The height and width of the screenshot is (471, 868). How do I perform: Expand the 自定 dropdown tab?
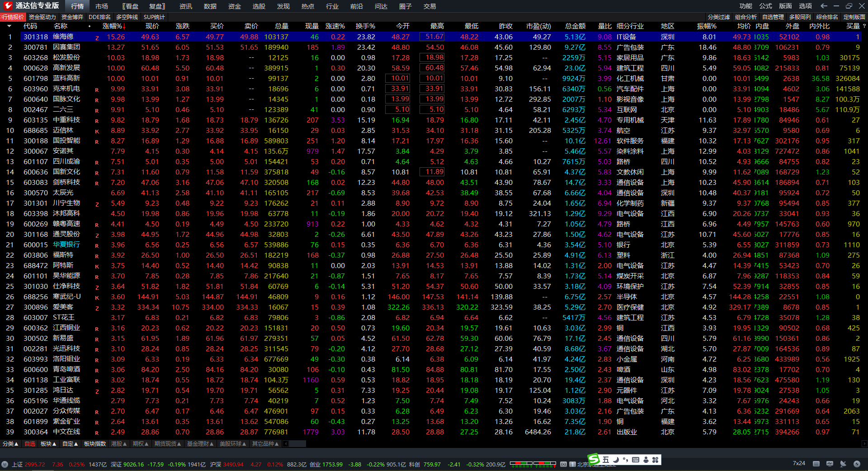point(70,444)
